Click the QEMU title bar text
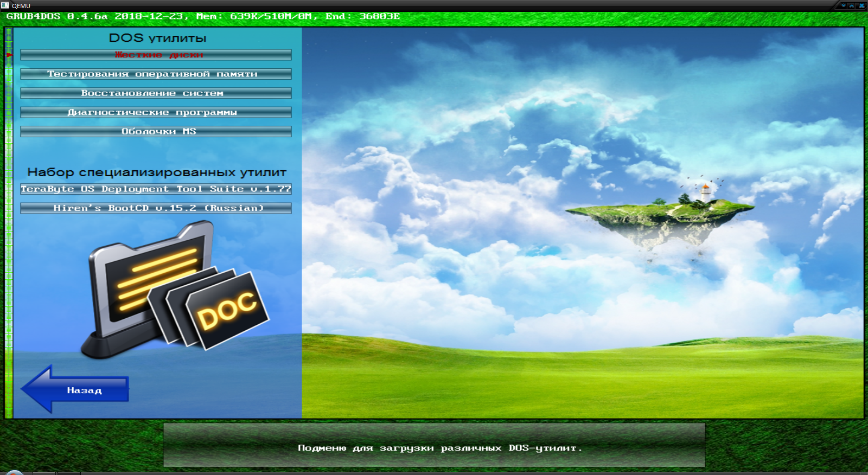The width and height of the screenshot is (868, 475). 21,5
